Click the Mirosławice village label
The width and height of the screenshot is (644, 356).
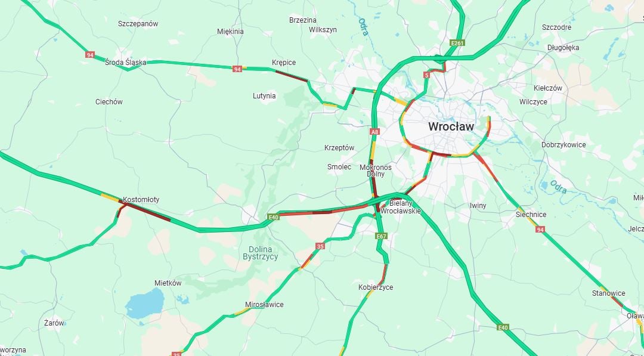(264, 305)
